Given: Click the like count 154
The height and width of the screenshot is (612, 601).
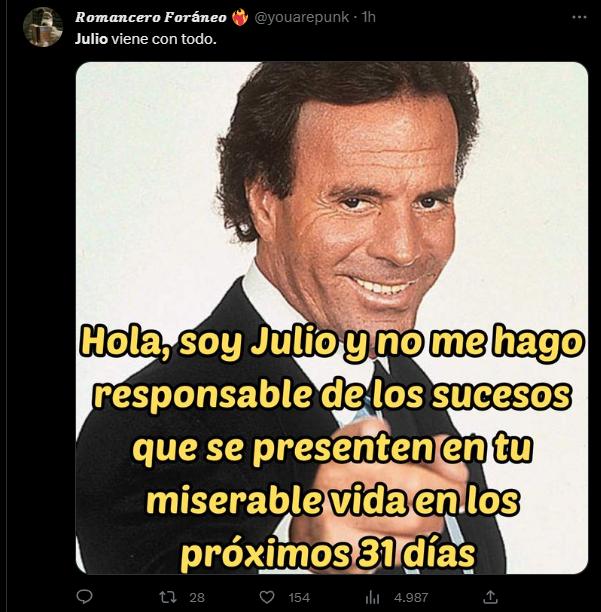Looking at the screenshot, I should [299, 598].
